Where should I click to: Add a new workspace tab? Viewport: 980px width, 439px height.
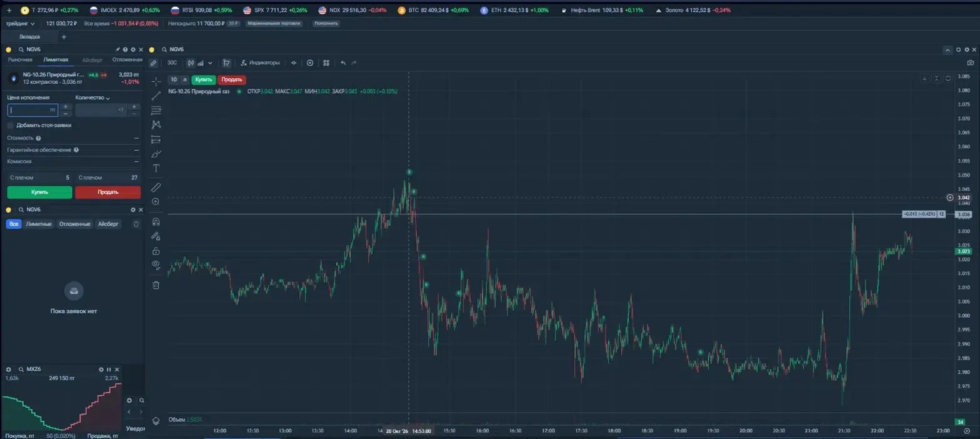(64, 37)
